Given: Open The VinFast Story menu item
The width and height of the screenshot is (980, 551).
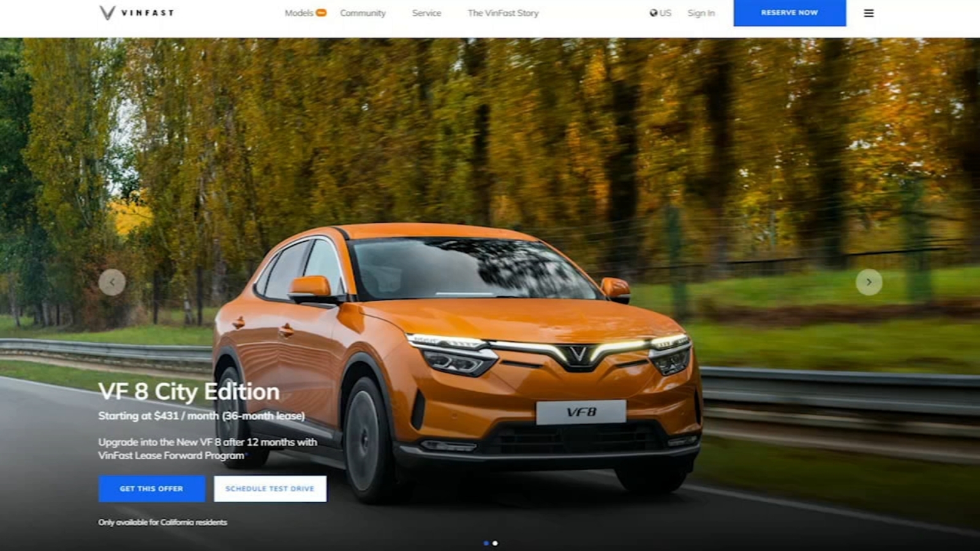Looking at the screenshot, I should tap(503, 13).
